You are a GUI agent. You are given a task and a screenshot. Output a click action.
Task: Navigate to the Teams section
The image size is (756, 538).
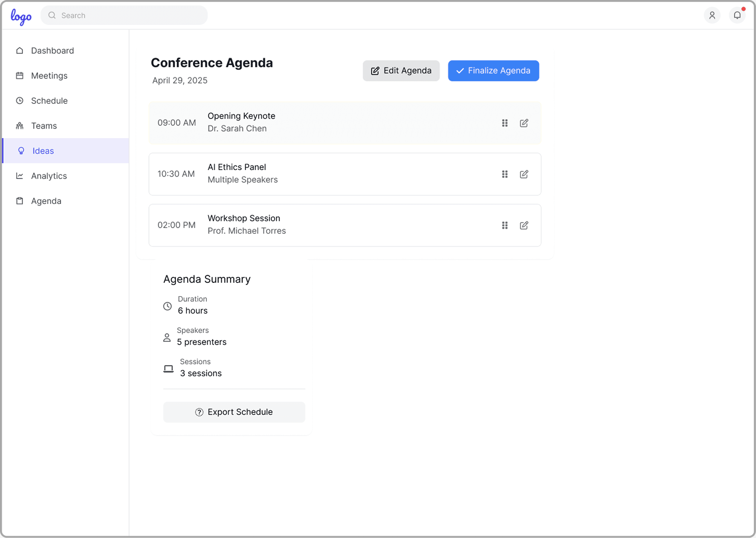click(44, 126)
